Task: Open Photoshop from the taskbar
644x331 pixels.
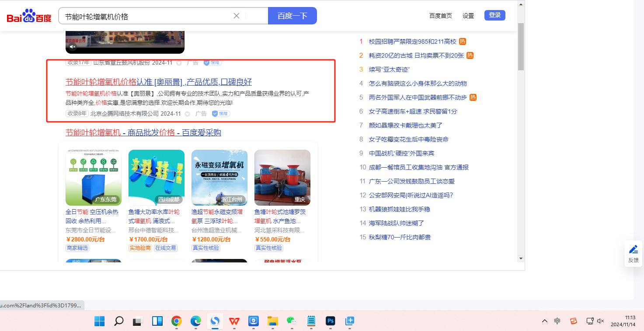Action: 331,321
